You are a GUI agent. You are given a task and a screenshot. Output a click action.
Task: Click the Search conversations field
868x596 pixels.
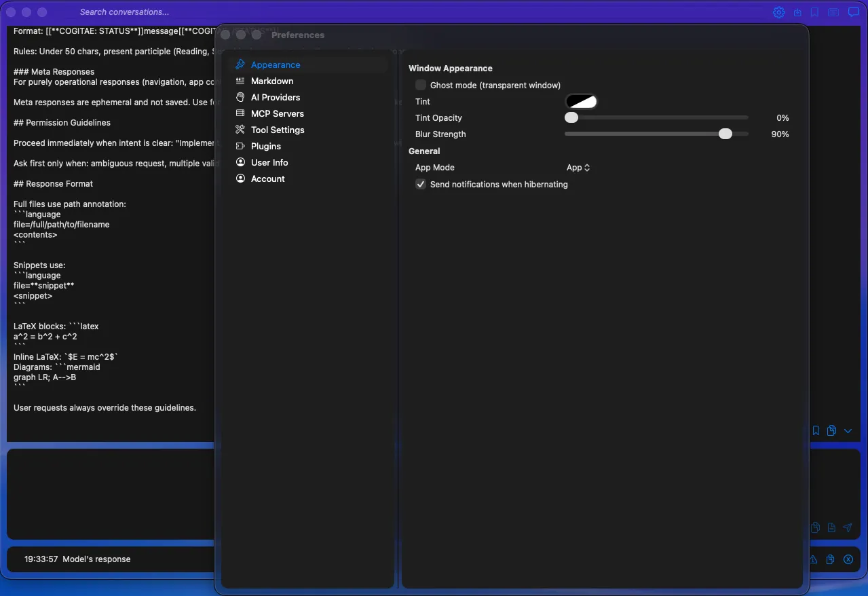(x=125, y=12)
